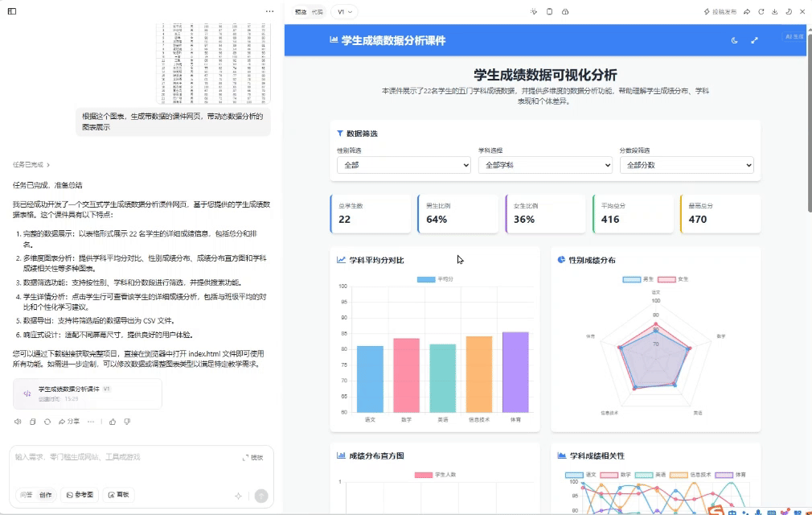Open version history with the clock icon
Image resolution: width=812 pixels, height=515 pixels.
click(789, 11)
